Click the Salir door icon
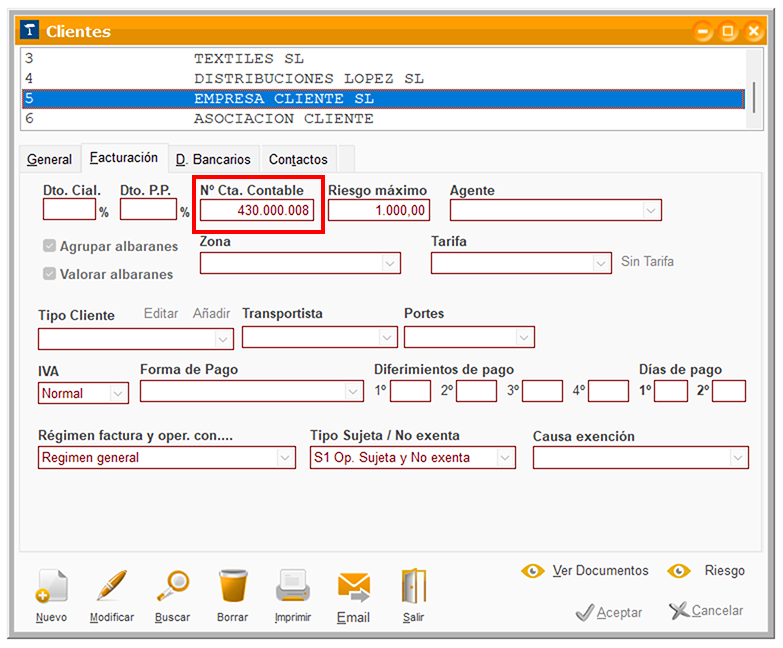Screen dimensions: 783x648 [x=413, y=585]
